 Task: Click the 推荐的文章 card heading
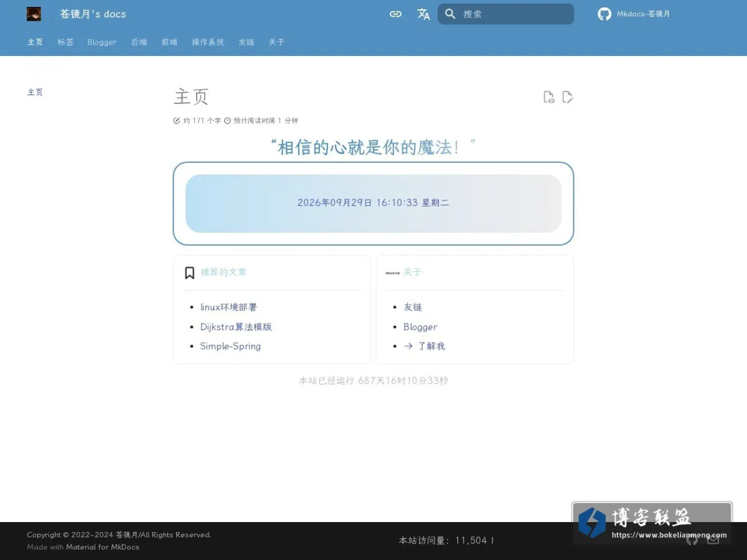[223, 273]
